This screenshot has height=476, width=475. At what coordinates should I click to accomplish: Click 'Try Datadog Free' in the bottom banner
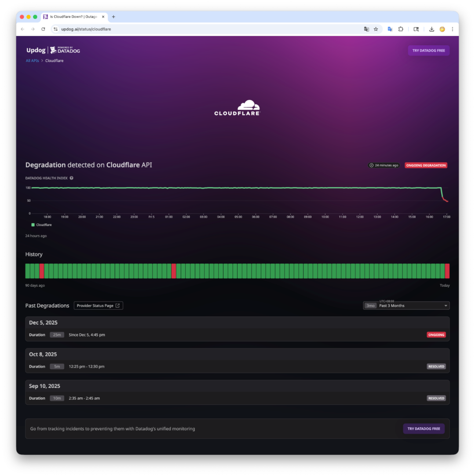424,428
